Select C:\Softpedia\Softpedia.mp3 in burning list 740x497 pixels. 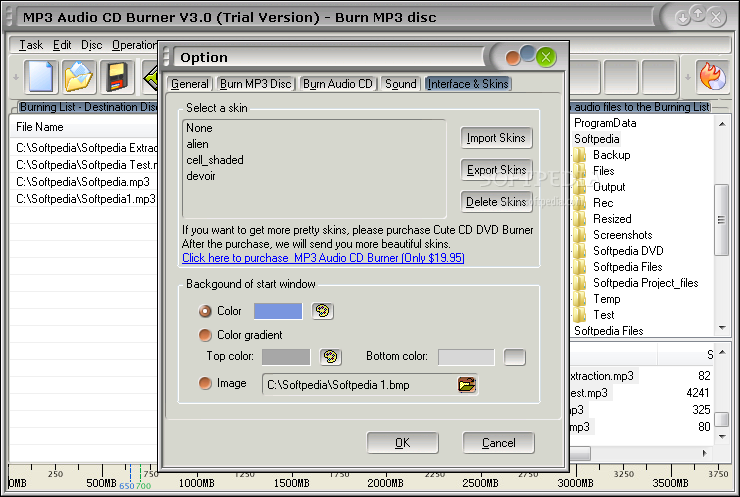point(83,182)
